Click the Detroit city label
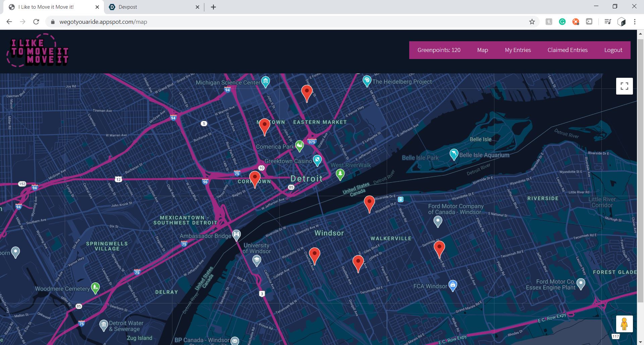This screenshot has height=345, width=644. (x=307, y=179)
